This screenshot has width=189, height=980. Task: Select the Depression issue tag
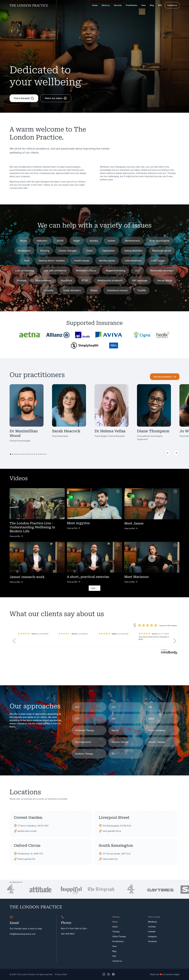point(109,251)
